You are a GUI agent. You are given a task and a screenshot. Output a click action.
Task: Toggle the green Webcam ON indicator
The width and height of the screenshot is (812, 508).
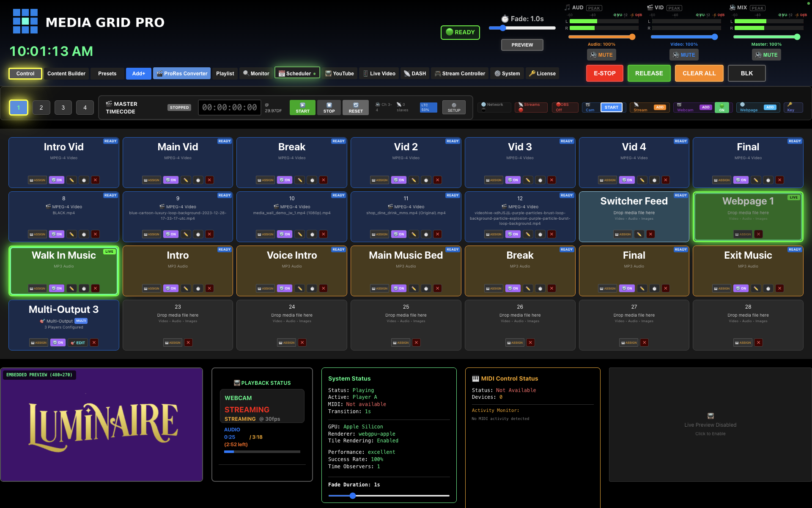pyautogui.click(x=722, y=108)
